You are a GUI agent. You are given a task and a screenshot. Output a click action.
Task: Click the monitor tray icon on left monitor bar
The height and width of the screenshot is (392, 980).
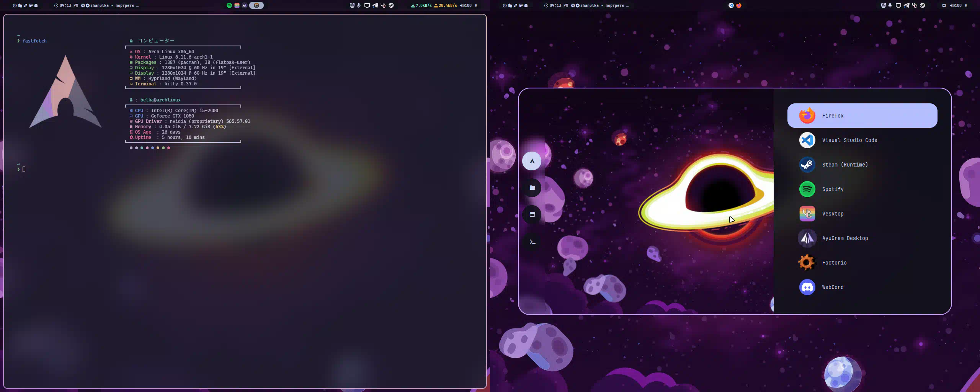click(367, 5)
